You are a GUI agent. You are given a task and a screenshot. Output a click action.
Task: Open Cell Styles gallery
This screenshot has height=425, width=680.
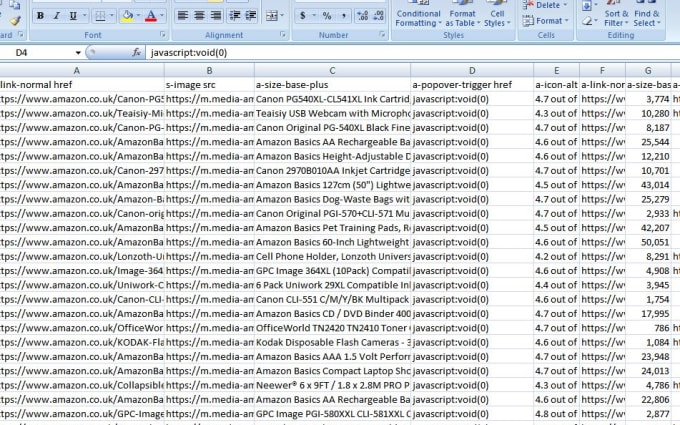[x=497, y=14]
